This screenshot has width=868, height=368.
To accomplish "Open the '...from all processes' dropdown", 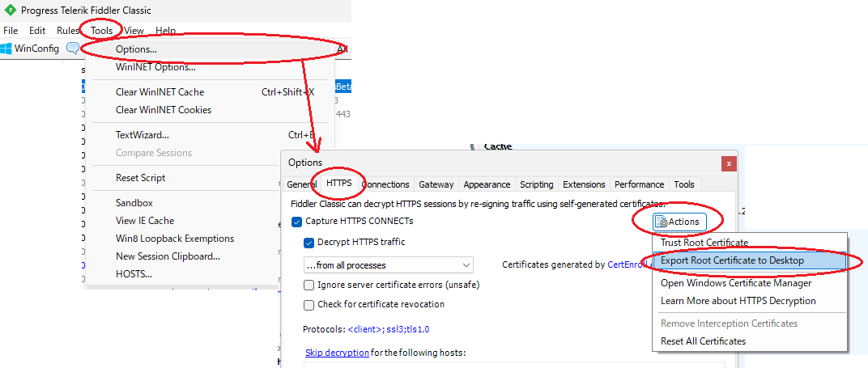I will coord(389,265).
